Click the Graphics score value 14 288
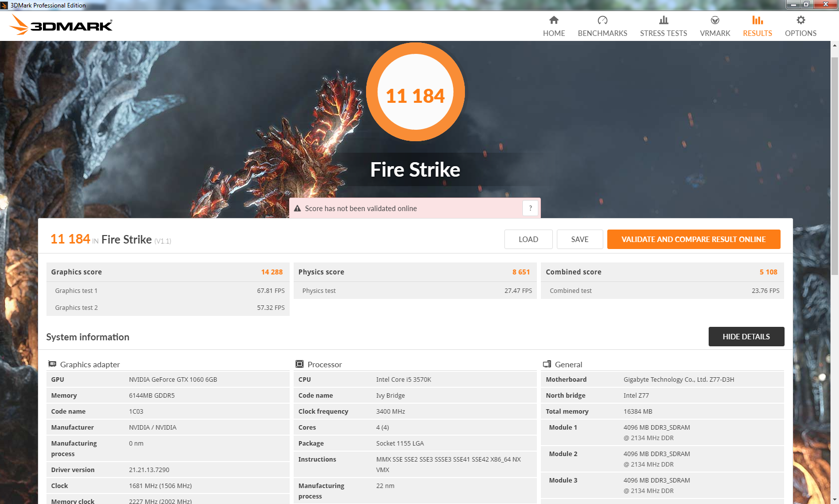Image resolution: width=839 pixels, height=504 pixels. [x=272, y=272]
